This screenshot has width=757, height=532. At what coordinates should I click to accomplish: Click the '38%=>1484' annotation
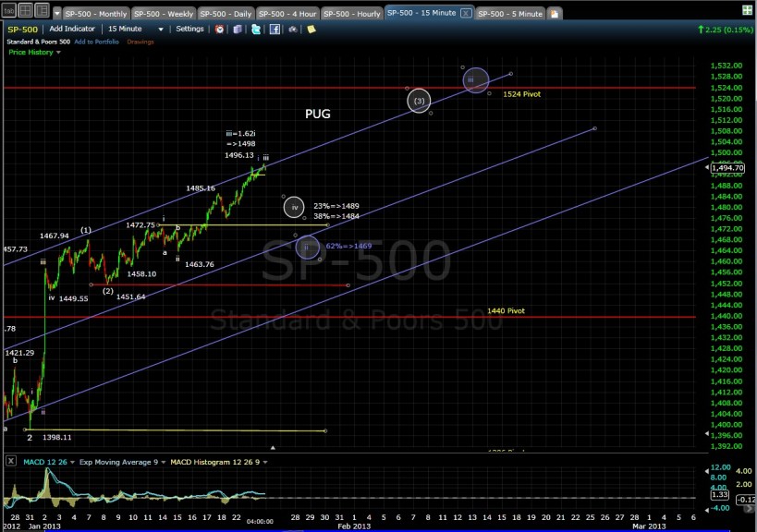coord(336,216)
